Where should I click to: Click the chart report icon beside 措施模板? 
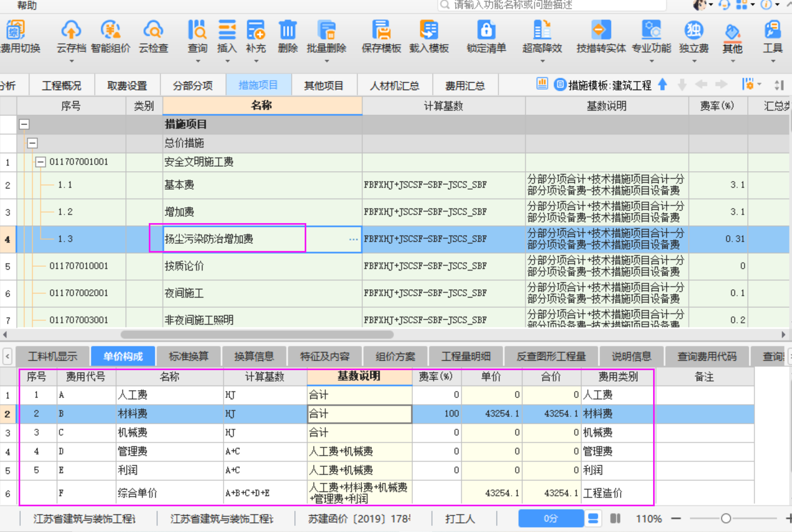542,84
